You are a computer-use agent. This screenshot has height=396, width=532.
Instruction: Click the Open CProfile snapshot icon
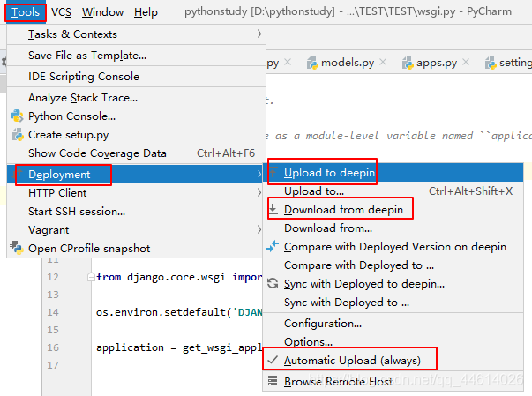click(16, 248)
